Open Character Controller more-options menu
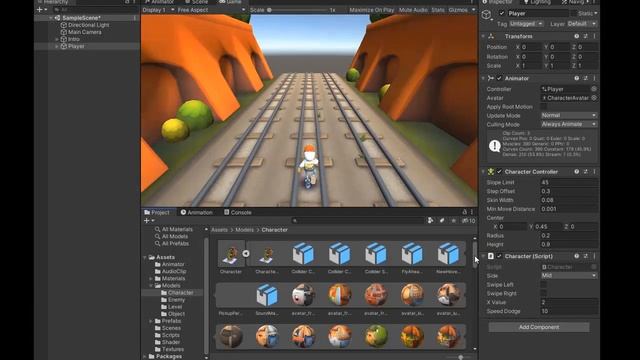 [x=594, y=172]
